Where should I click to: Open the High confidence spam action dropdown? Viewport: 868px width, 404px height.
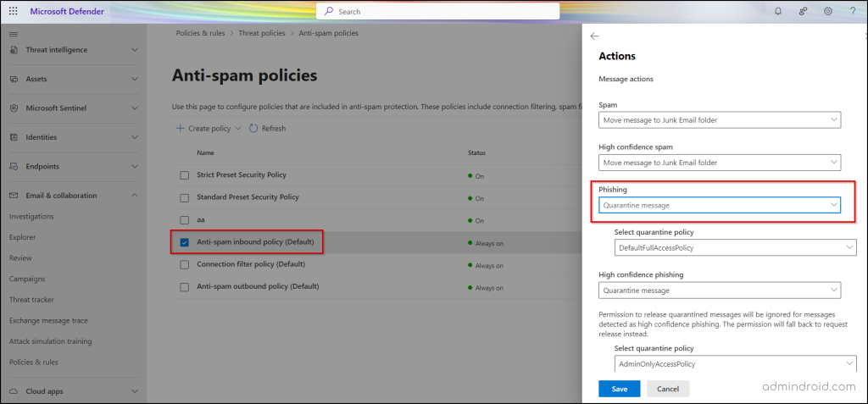[x=720, y=162]
